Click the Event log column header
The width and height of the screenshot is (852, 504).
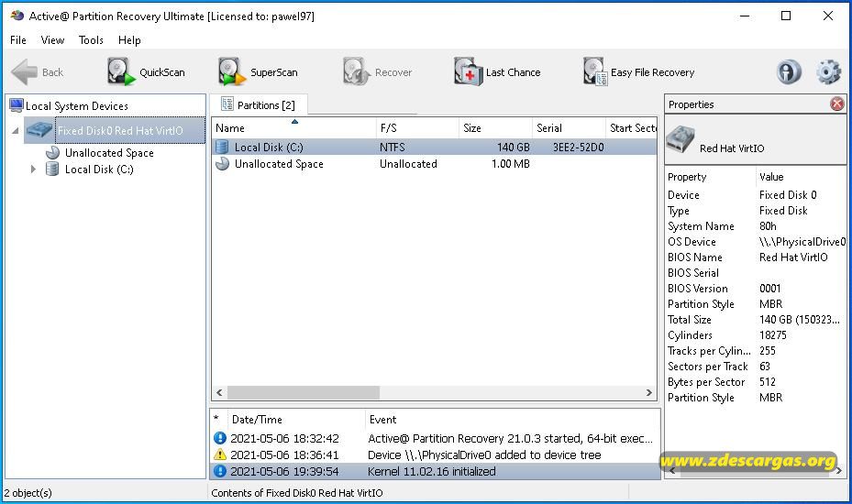513,420
